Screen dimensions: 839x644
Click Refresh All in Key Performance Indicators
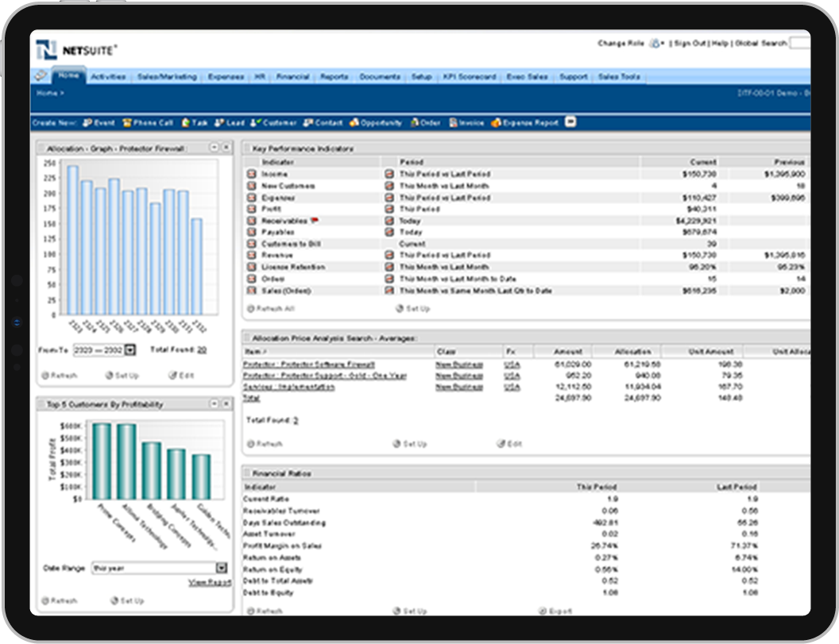coord(271,309)
